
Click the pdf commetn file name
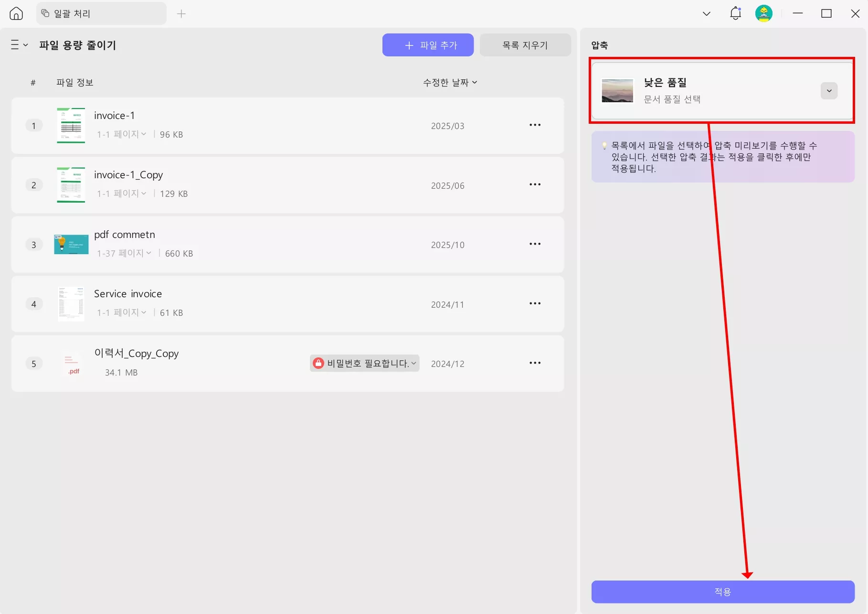coord(125,235)
